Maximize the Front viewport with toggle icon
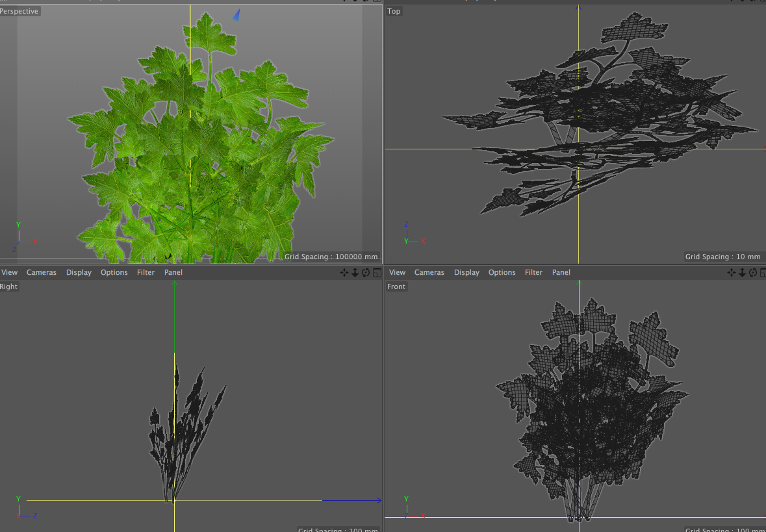766x532 pixels. [x=763, y=273]
